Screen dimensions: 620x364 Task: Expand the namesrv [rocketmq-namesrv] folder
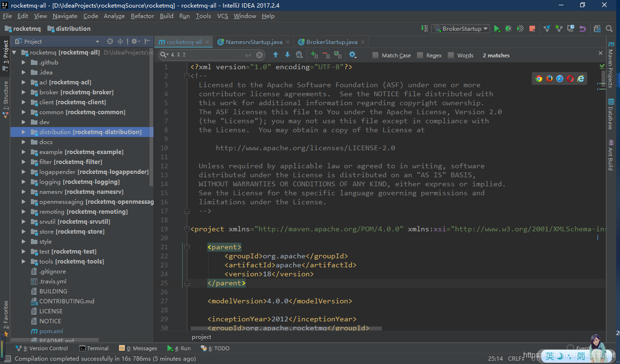point(24,192)
